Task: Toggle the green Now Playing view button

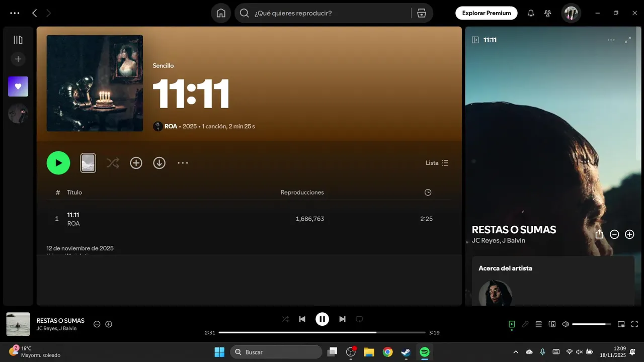Action: [512, 324]
